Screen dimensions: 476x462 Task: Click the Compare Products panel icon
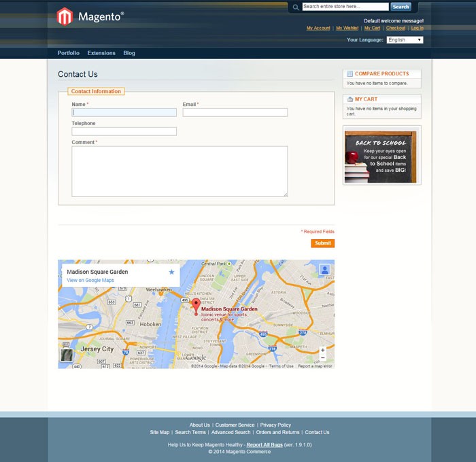[350, 73]
